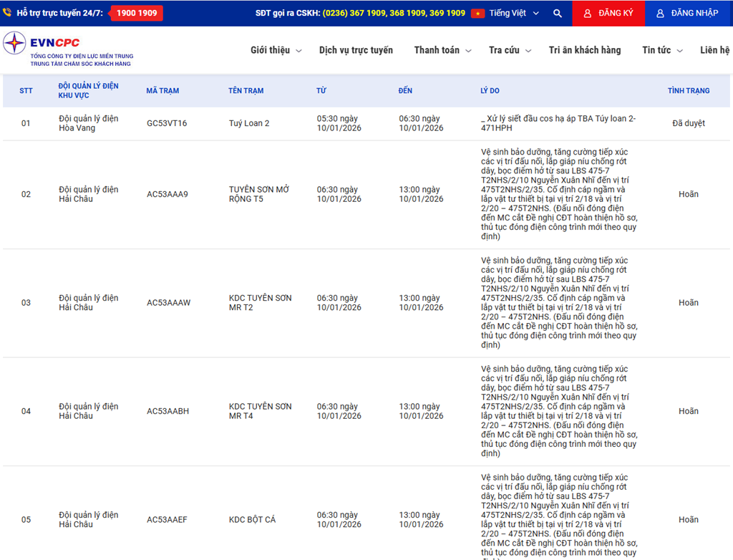Click the Vietnam flag icon
The height and width of the screenshot is (560, 733).
click(477, 14)
